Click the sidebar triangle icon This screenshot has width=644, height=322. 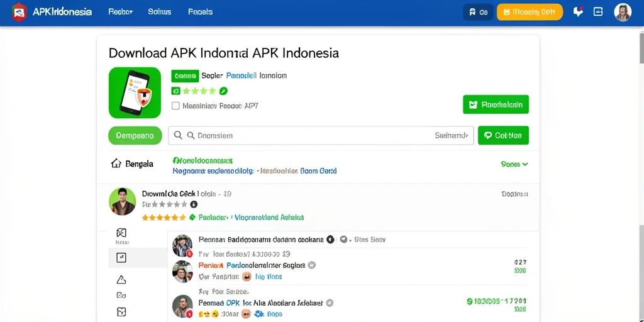(121, 280)
